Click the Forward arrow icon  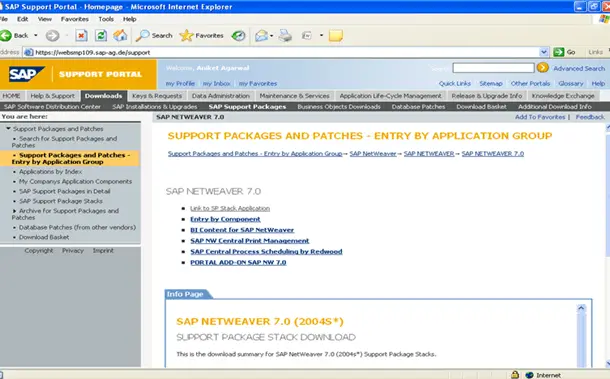tap(53, 36)
